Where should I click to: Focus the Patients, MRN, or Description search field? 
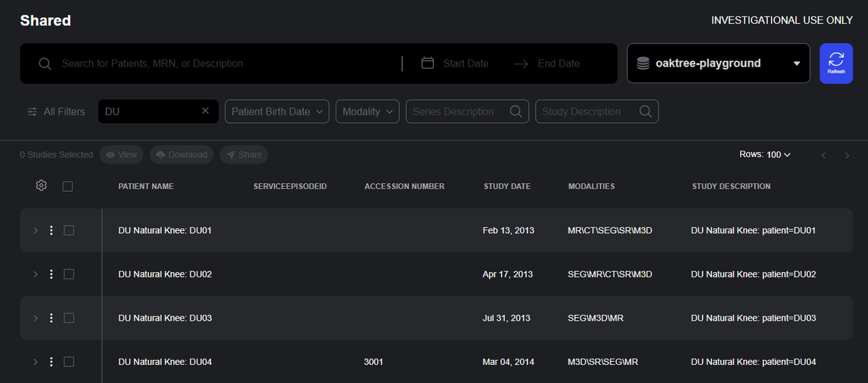(x=217, y=64)
